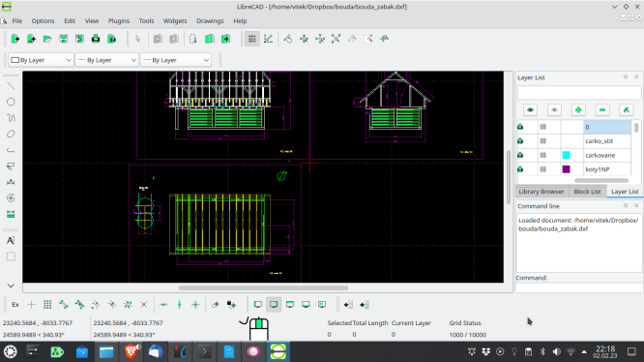Click the Zoom Window magnifier icon

pos(368,39)
